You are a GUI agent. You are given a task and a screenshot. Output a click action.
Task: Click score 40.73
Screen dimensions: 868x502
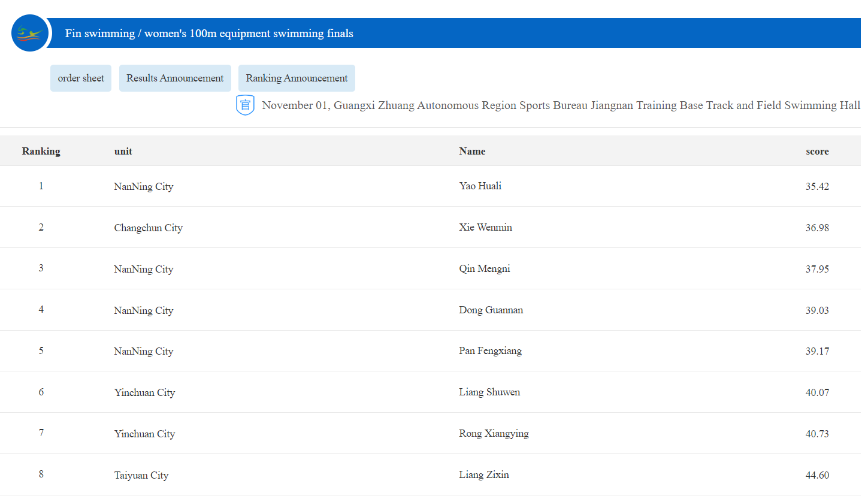(x=817, y=434)
